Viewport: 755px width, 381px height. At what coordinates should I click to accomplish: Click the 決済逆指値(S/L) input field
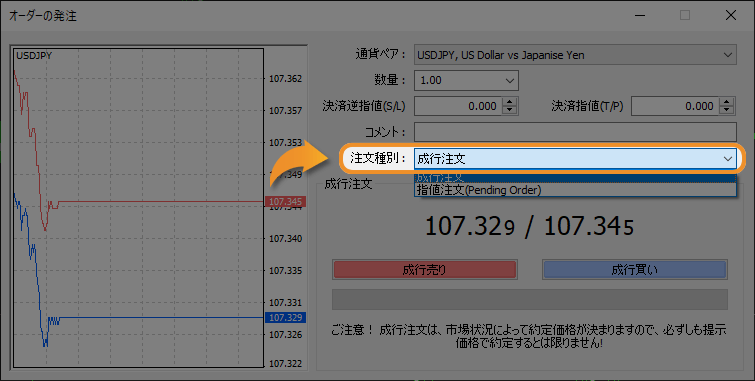458,106
